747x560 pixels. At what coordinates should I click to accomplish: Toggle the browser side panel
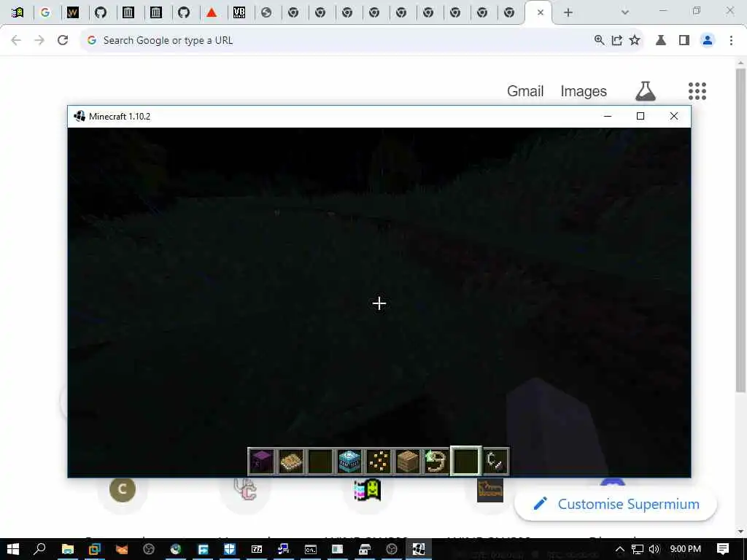[684, 41]
